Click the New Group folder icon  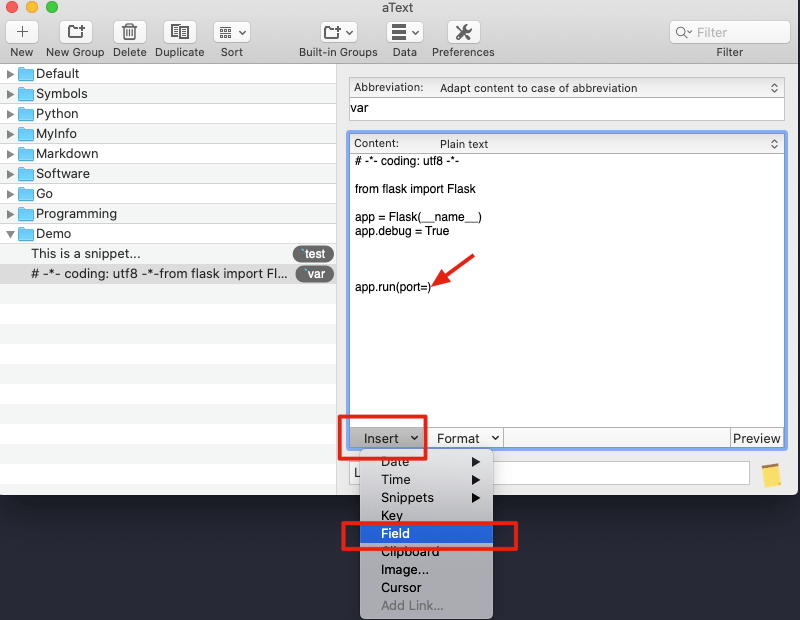(x=74, y=32)
